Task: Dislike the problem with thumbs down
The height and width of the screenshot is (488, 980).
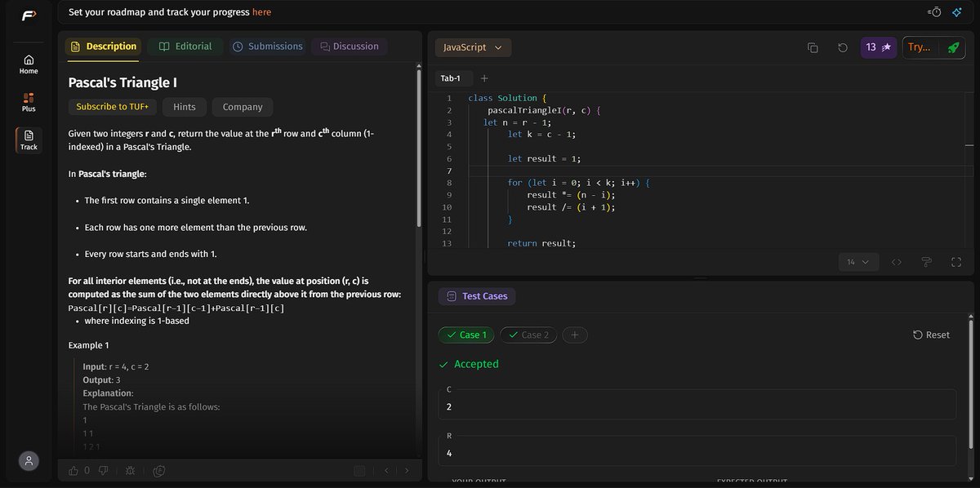Action: point(104,470)
